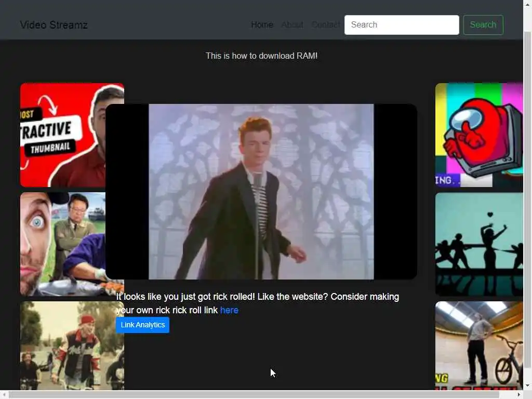The width and height of the screenshot is (532, 399).
Task: Open the red Among Us crewmate thumbnail
Action: [x=479, y=135]
